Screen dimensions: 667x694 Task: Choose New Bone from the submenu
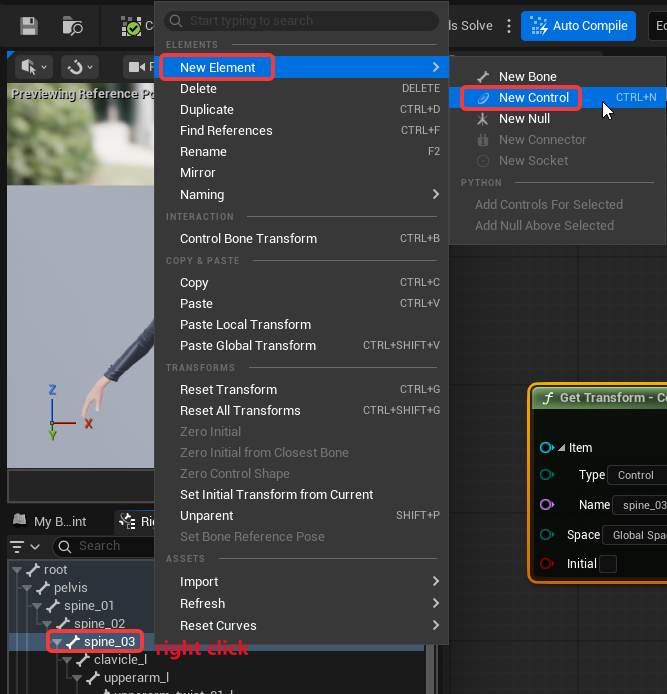[558, 77]
